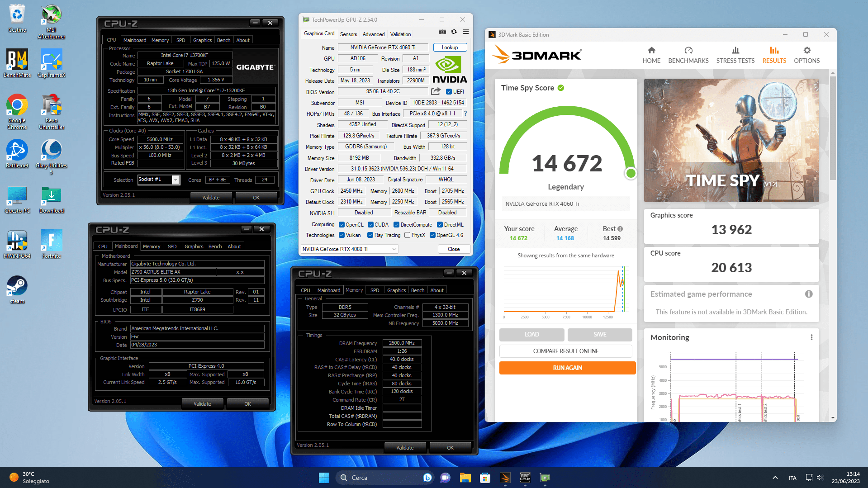
Task: Click the Lookup button in GPU-Z
Action: point(450,47)
